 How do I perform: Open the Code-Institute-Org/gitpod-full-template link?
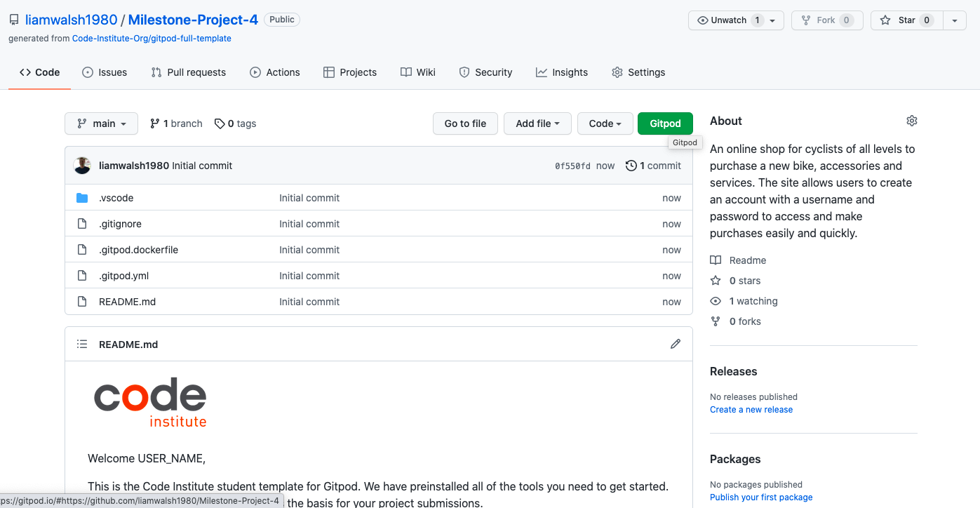(x=152, y=39)
